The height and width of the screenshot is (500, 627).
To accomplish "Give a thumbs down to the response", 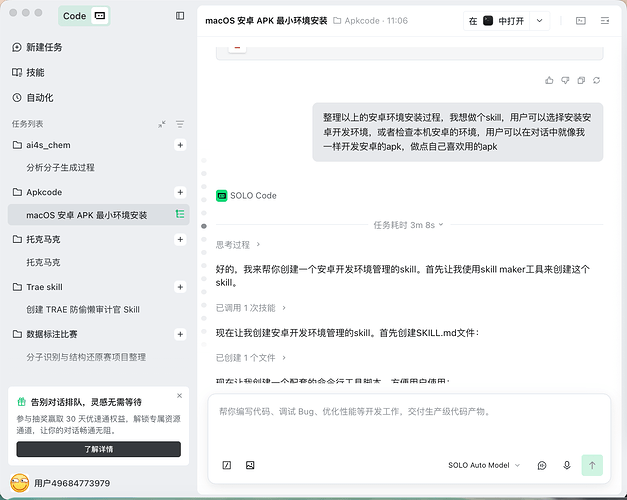I will pyautogui.click(x=565, y=80).
